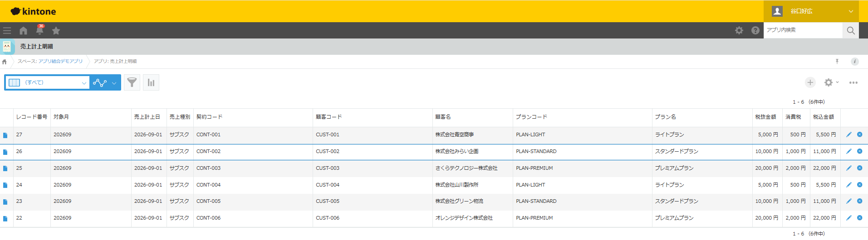Delete record CONT-005 with the x icon
The height and width of the screenshot is (240, 868).
pyautogui.click(x=859, y=201)
